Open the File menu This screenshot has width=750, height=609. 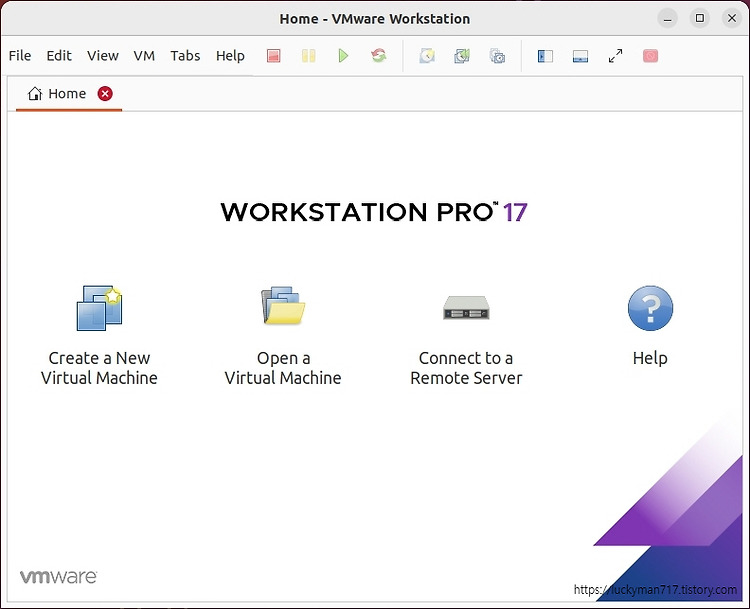click(20, 56)
